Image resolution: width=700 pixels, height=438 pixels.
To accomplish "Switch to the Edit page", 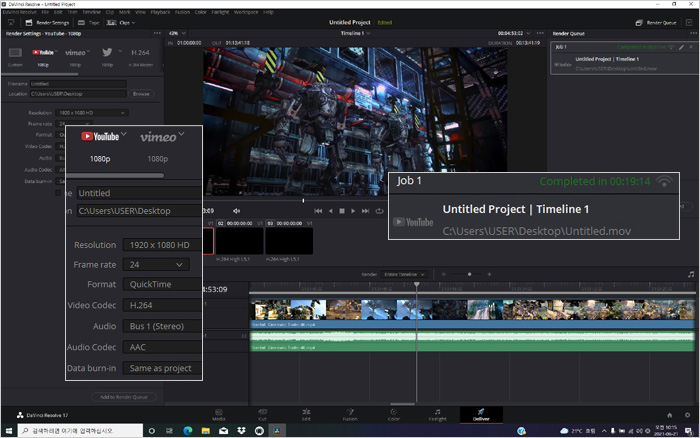I will (306, 414).
